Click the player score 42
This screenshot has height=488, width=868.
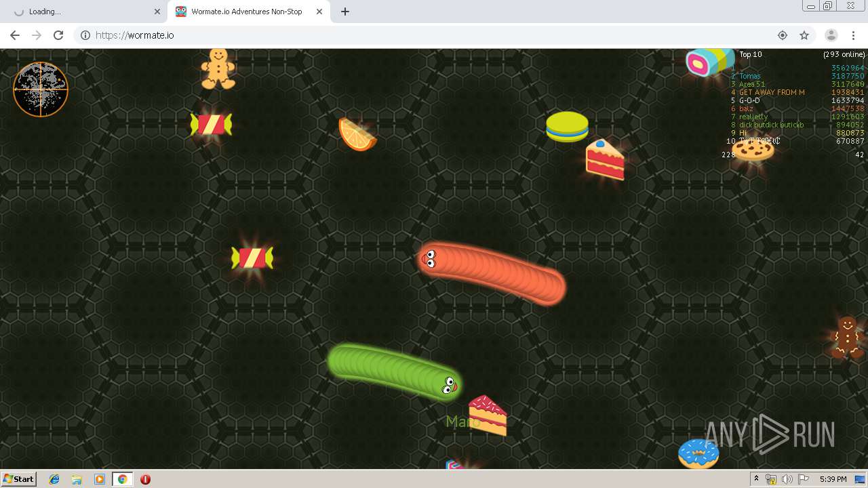[x=860, y=155]
